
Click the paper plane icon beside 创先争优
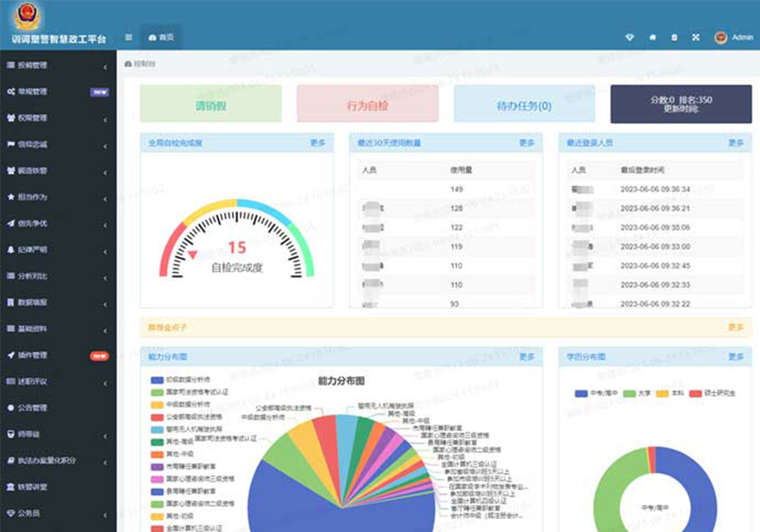[x=11, y=223]
